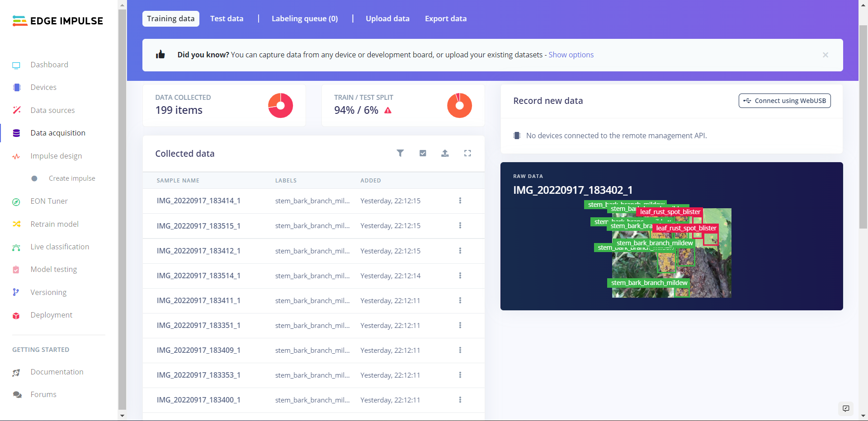Switch to the Test data tab

227,19
